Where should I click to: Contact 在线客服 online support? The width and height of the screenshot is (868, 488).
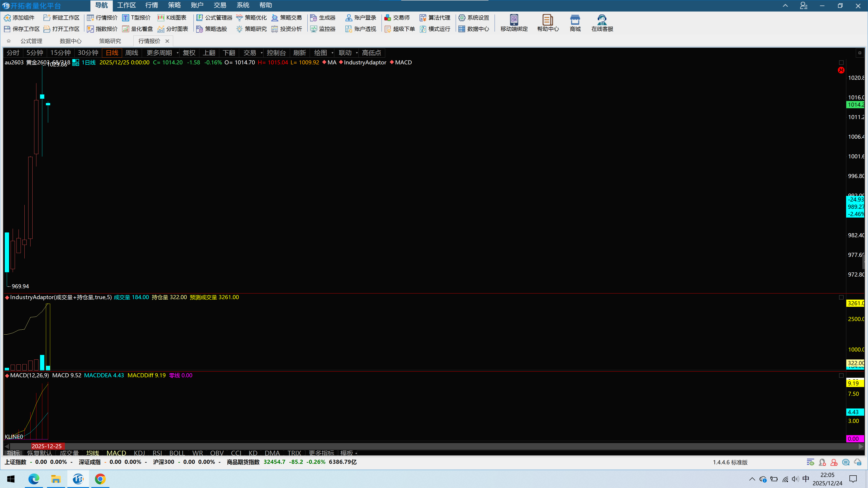coord(602,23)
